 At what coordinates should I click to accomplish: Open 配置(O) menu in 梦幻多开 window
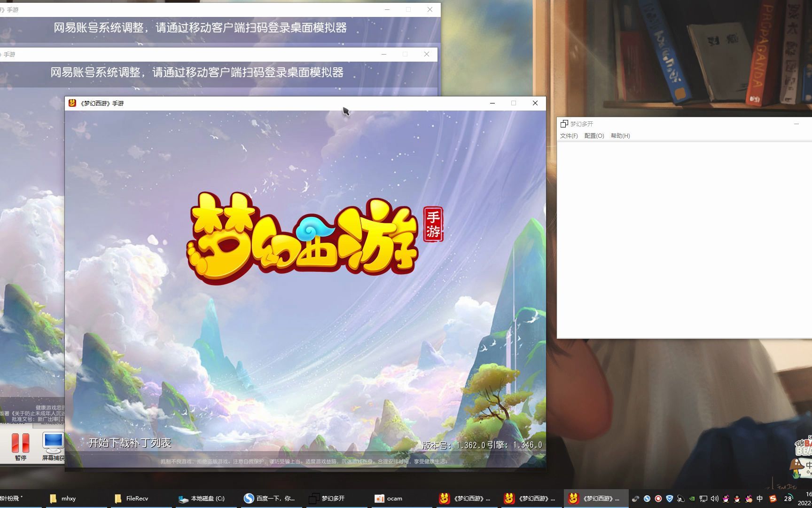click(x=594, y=136)
